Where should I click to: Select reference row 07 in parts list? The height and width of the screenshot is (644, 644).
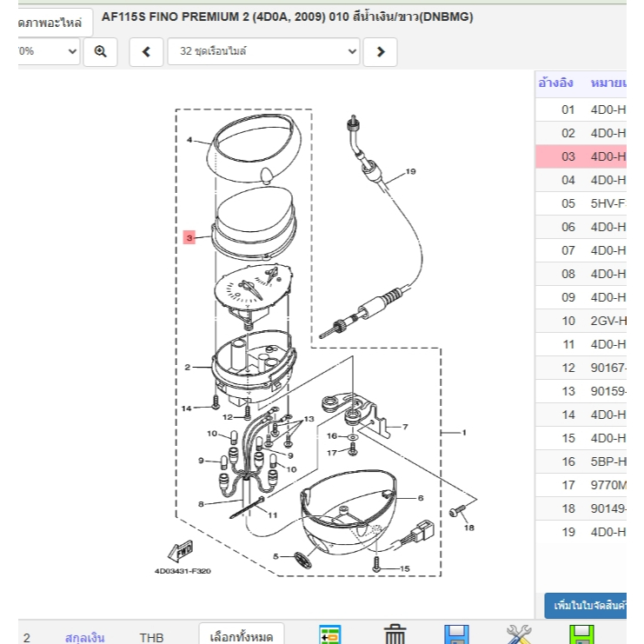(581, 250)
